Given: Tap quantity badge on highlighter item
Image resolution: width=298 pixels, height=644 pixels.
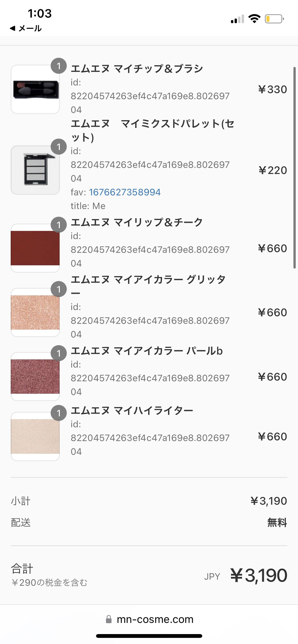Looking at the screenshot, I should point(59,413).
